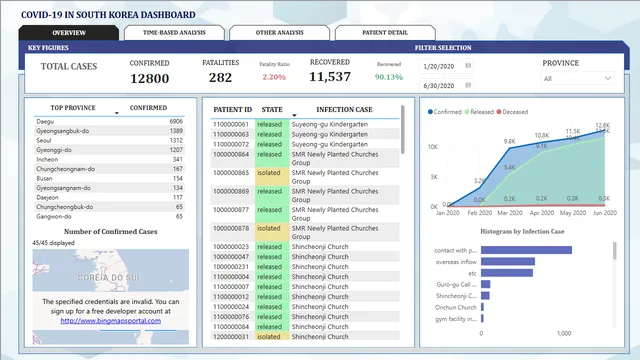Click the Confirmed legend marker in chart
The width and height of the screenshot is (640, 360).
430,111
